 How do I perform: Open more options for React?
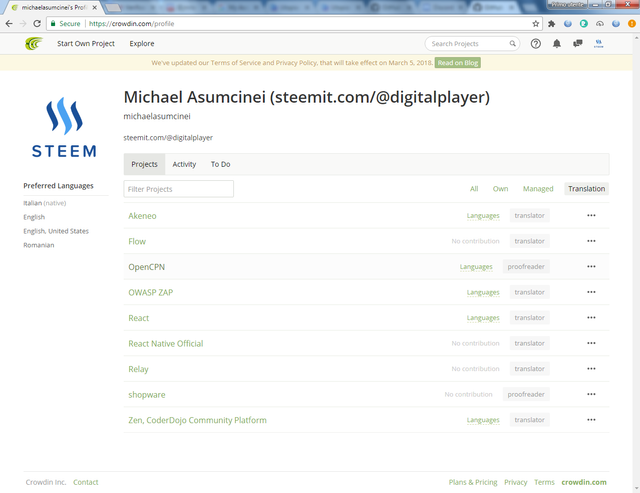591,318
